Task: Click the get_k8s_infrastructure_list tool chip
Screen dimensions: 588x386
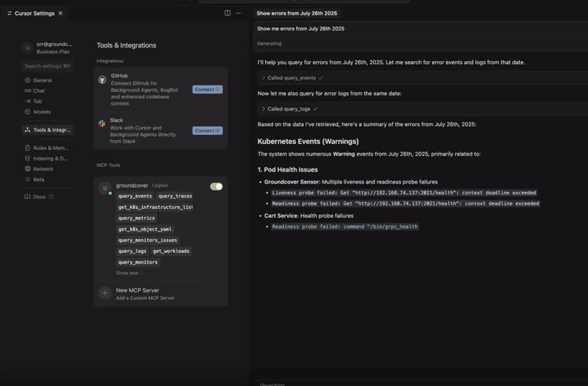Action: click(155, 207)
